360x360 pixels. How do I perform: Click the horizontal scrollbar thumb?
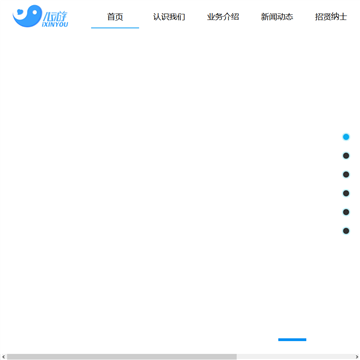122,357
